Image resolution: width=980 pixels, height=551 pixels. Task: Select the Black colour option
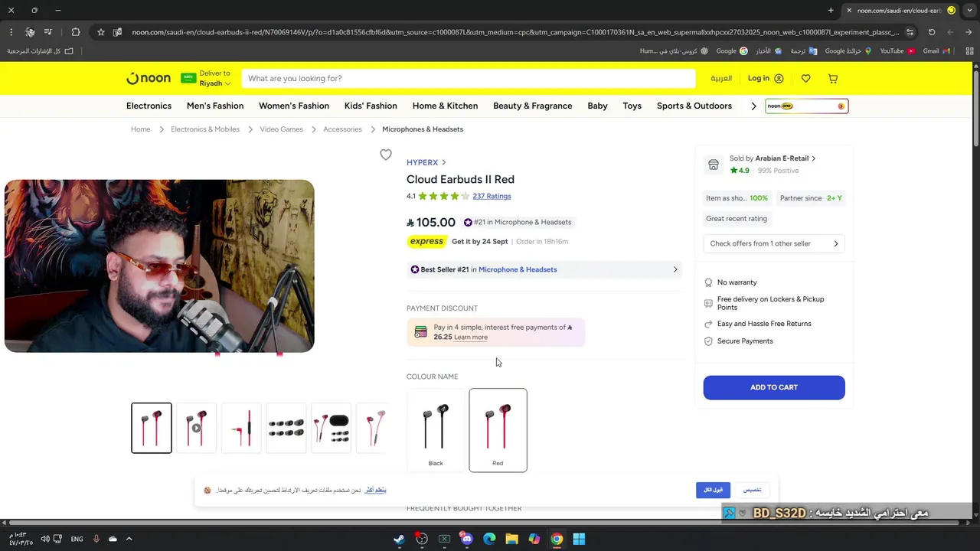[436, 429]
